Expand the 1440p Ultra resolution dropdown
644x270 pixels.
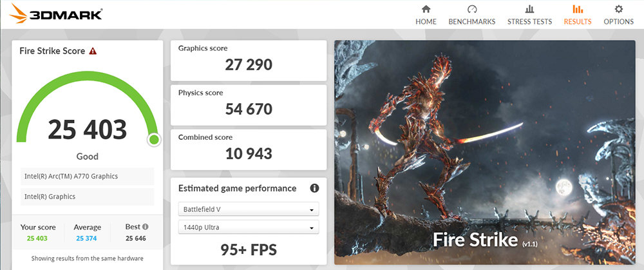(x=249, y=227)
